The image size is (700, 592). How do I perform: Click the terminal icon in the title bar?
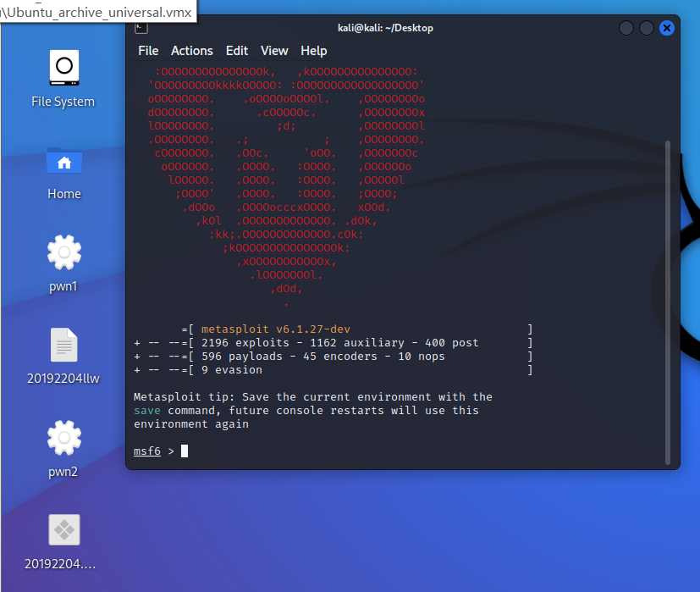[x=141, y=28]
